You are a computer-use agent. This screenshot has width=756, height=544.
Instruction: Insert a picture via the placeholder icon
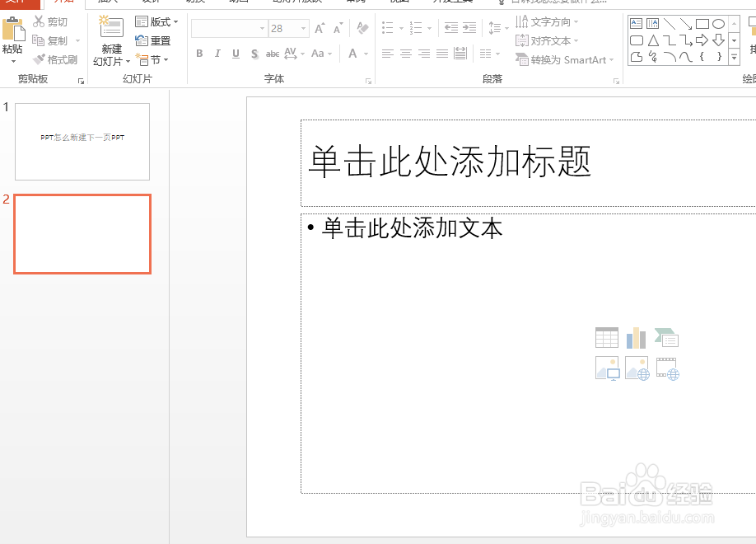pos(607,368)
